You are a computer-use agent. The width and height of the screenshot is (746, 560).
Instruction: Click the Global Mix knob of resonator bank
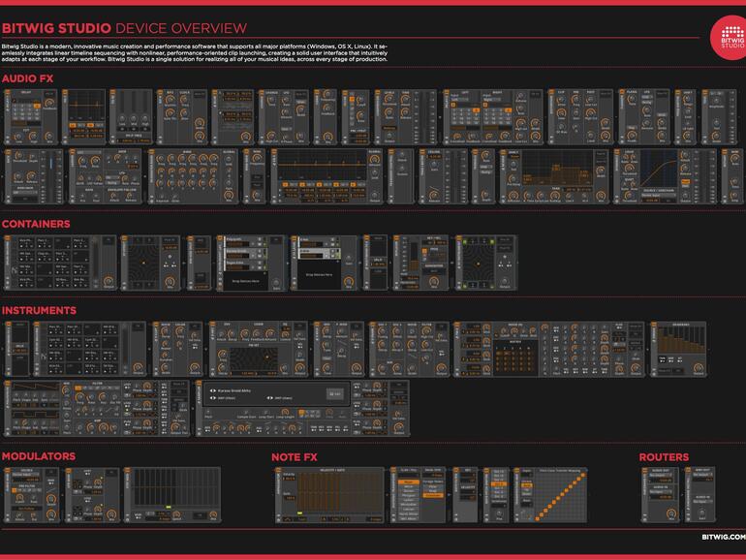pyautogui.click(x=229, y=196)
